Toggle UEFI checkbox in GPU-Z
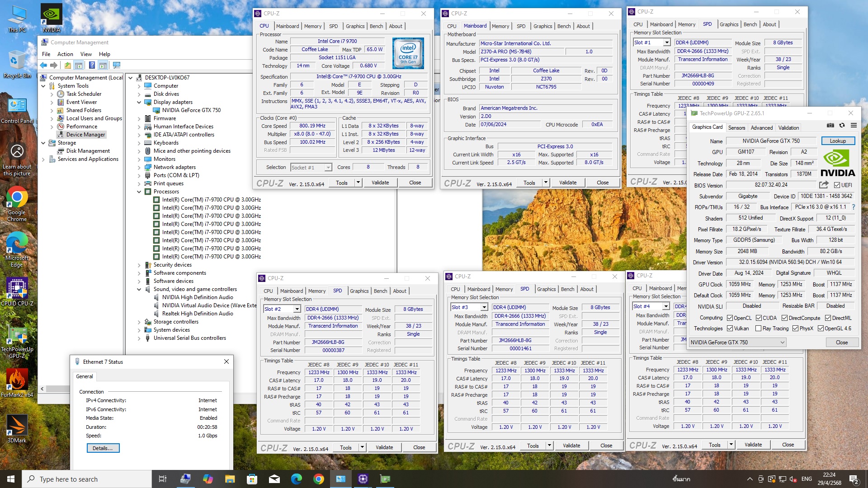This screenshot has width=868, height=488. point(837,185)
